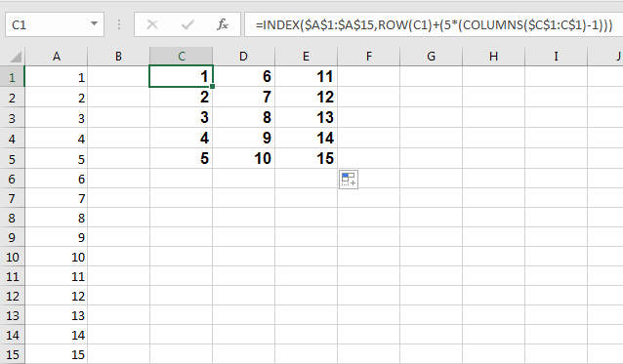Image resolution: width=623 pixels, height=364 pixels.
Task: Select column B header
Action: (x=118, y=57)
